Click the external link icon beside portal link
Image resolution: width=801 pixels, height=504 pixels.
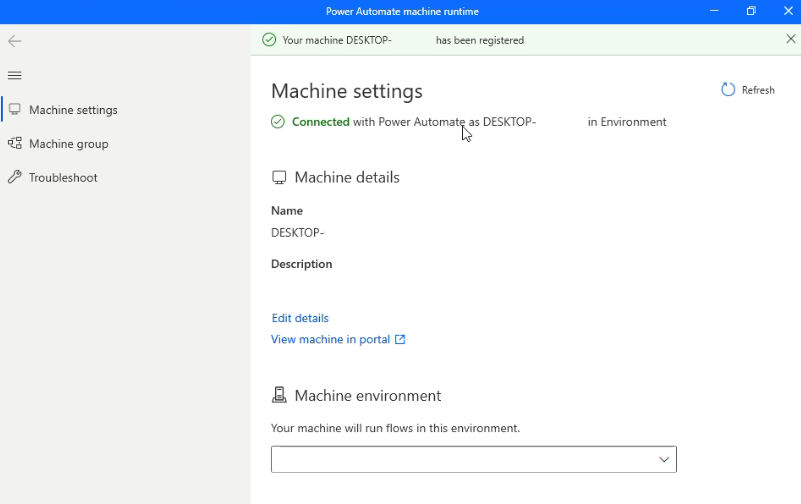(400, 339)
